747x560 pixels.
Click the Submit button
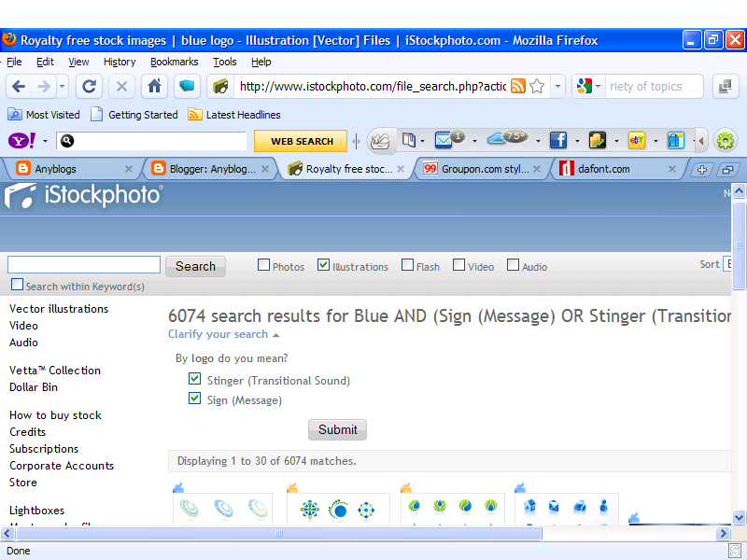coord(337,429)
